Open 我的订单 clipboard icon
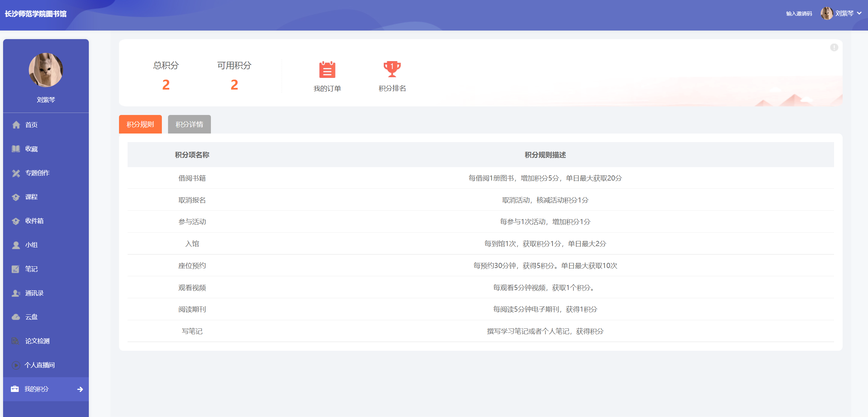 click(x=327, y=70)
